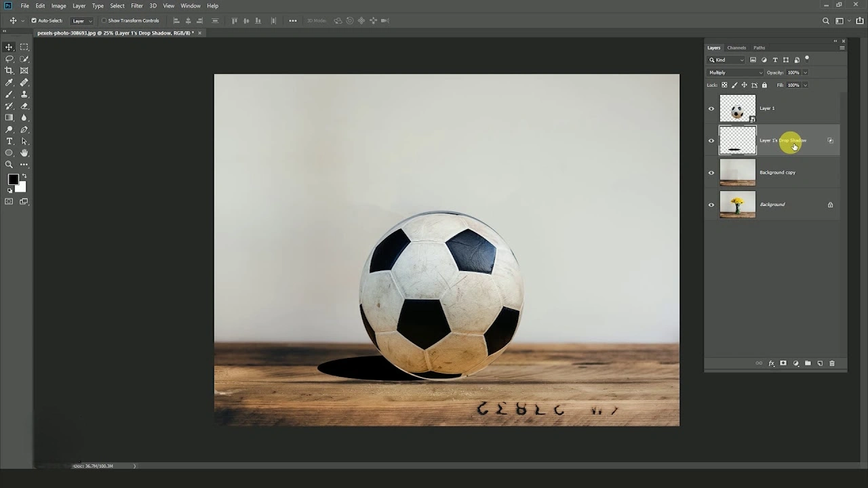Select the Type tool
868x488 pixels.
pyautogui.click(x=9, y=141)
